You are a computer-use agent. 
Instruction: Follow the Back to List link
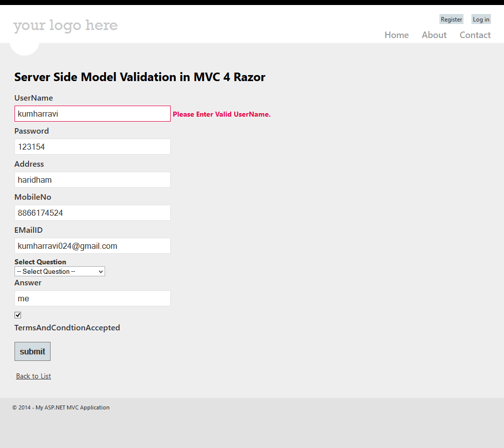click(x=33, y=376)
